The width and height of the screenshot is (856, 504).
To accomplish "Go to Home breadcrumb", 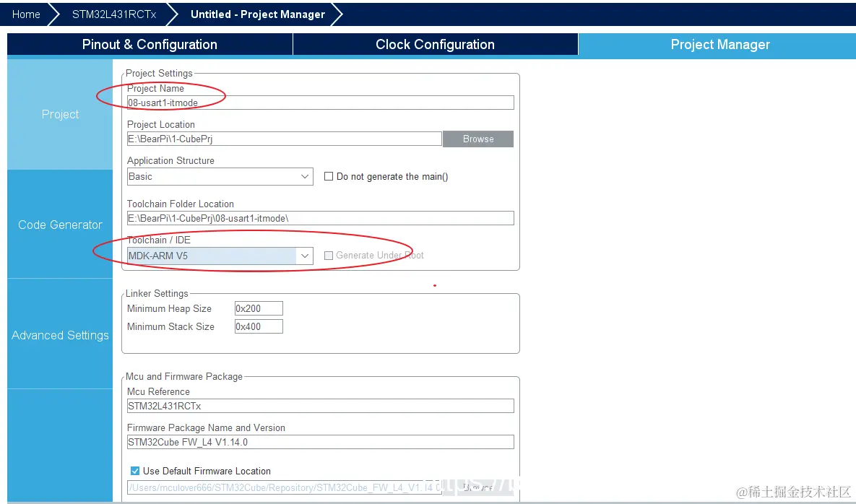I will pyautogui.click(x=26, y=14).
